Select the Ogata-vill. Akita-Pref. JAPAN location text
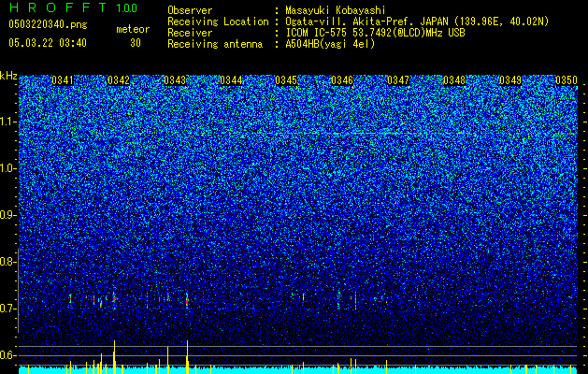This screenshot has height=374, width=588. coord(417,22)
